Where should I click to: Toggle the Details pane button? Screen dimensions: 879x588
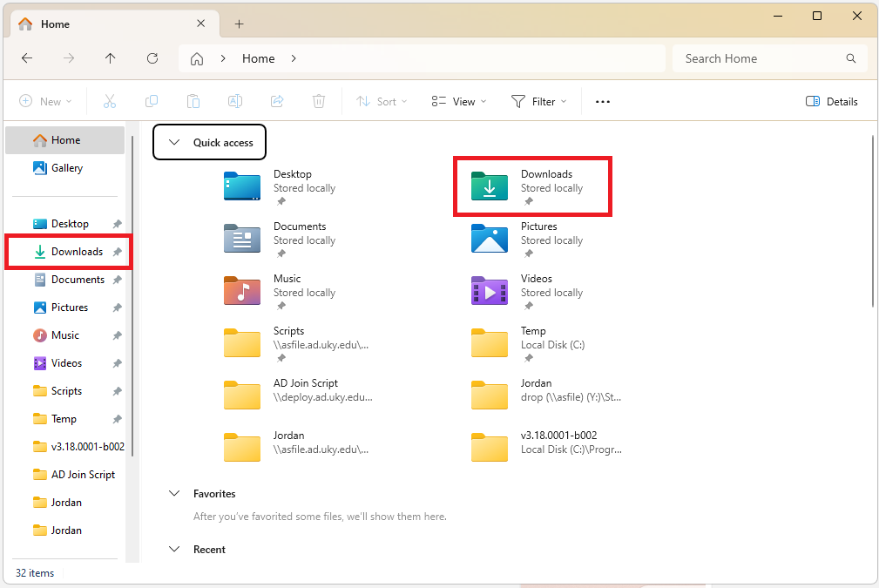click(x=832, y=101)
